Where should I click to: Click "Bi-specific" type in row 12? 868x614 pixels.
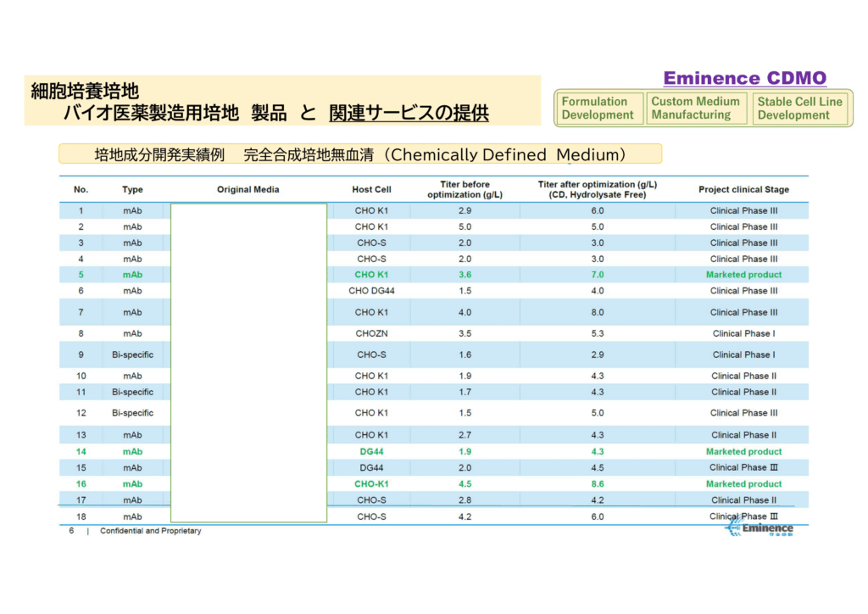132,413
